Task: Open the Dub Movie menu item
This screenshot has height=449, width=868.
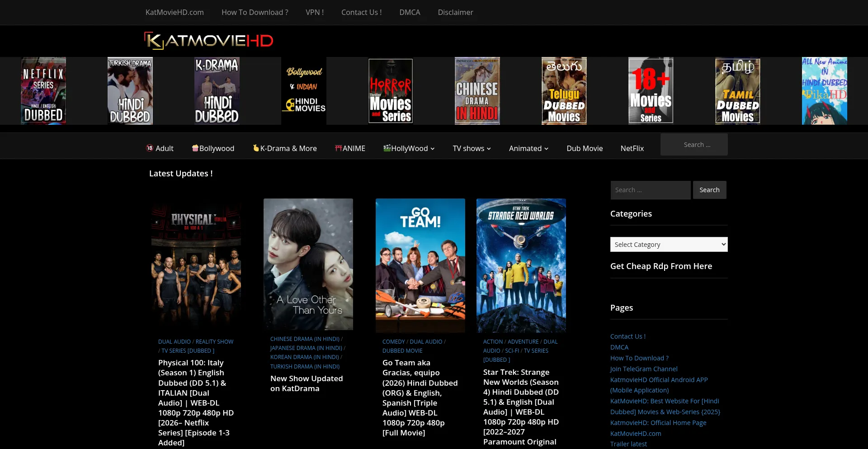Action: [585, 148]
